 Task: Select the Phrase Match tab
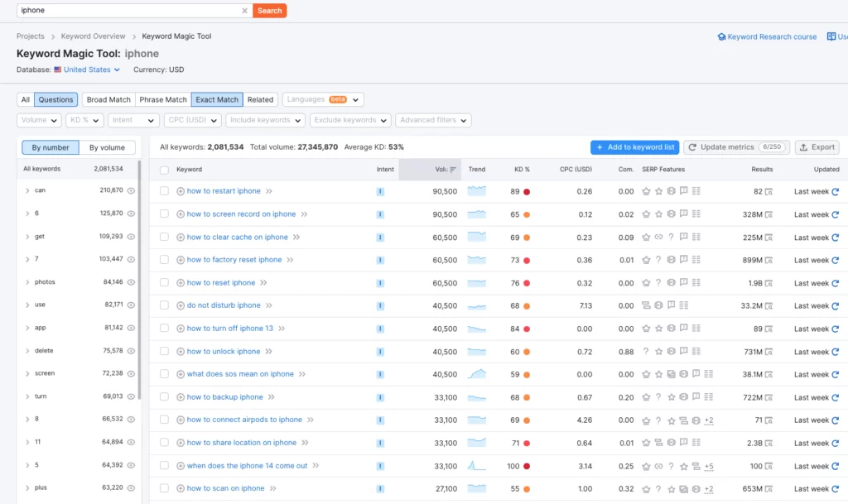click(x=163, y=99)
